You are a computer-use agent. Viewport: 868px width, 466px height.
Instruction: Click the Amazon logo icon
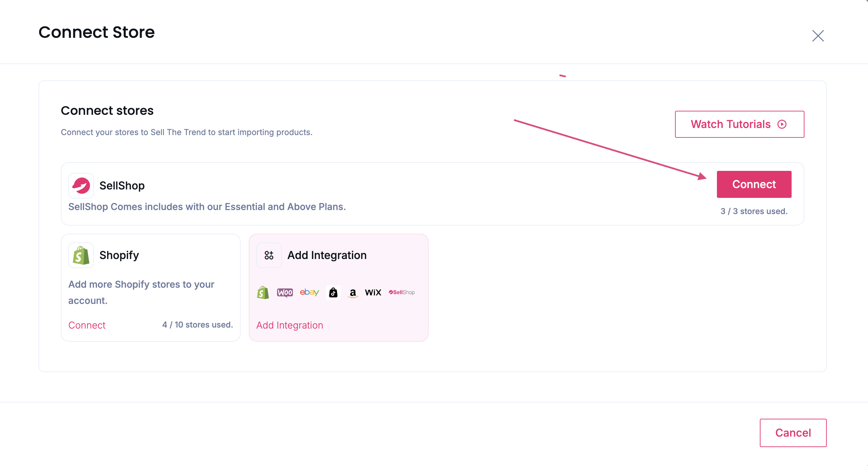353,293
